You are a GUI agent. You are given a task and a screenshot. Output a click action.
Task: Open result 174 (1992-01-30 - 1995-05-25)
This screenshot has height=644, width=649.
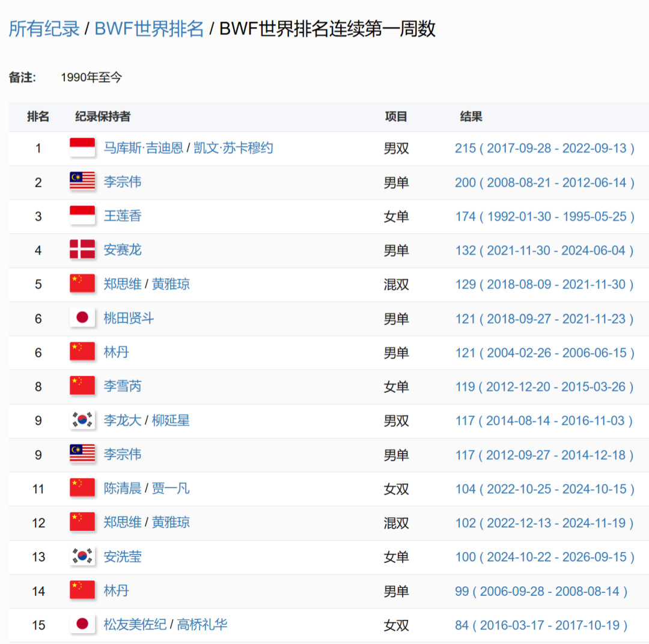pyautogui.click(x=544, y=216)
